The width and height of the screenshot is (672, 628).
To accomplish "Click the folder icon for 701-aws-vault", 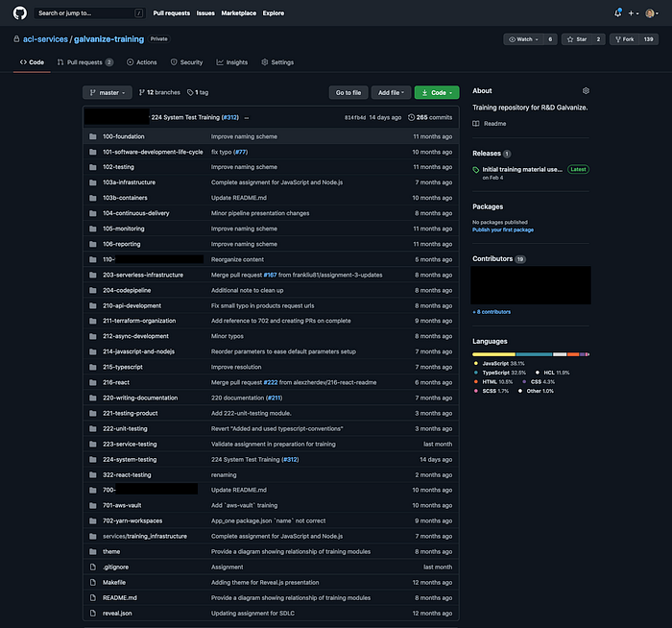I will 92,505.
